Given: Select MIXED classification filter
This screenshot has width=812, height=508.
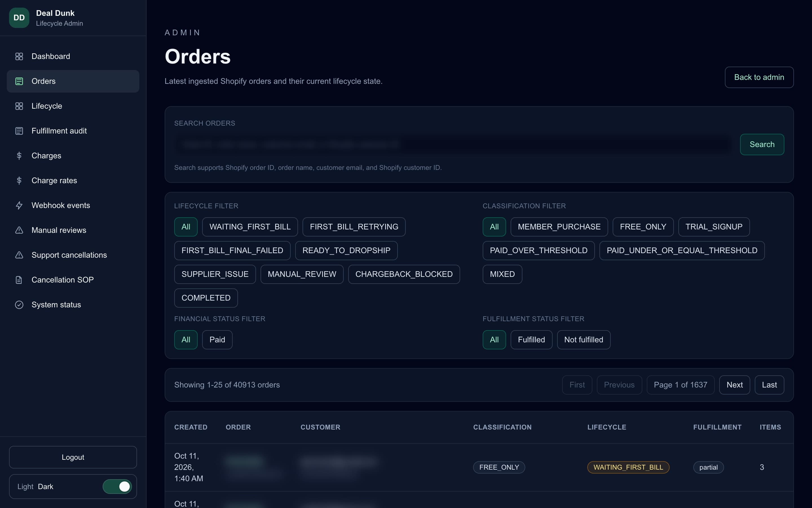Looking at the screenshot, I should [502, 274].
